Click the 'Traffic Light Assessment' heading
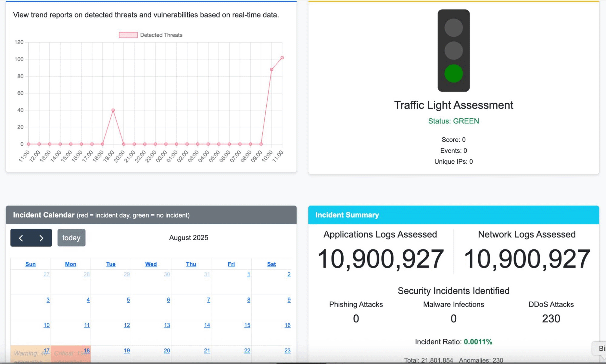Viewport: 606px width, 364px height. pos(453,105)
